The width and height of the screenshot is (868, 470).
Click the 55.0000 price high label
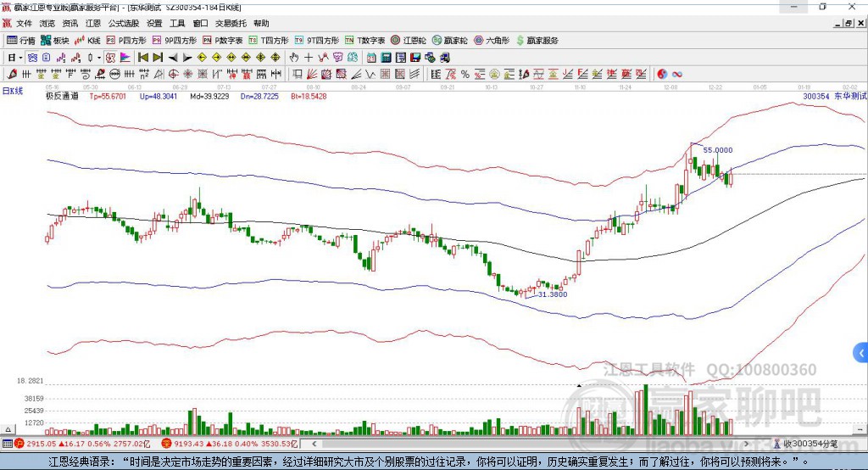click(717, 150)
